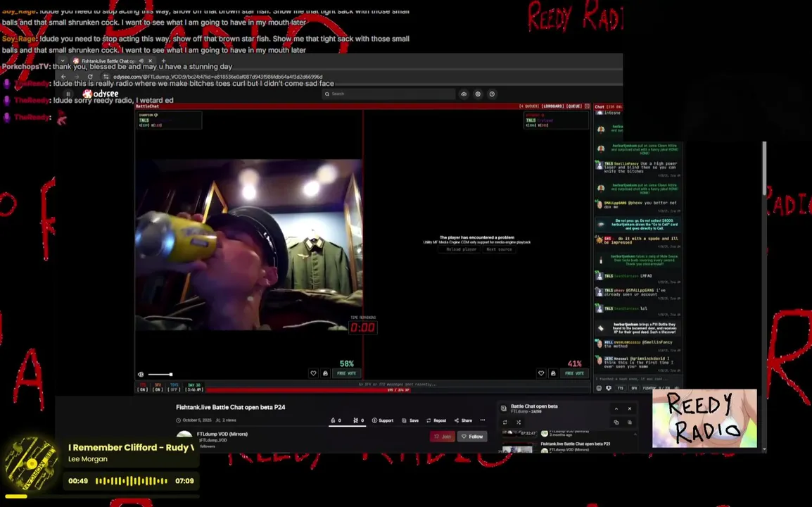Toggle the TTS ON switch under video
The image size is (812, 507).
click(142, 387)
